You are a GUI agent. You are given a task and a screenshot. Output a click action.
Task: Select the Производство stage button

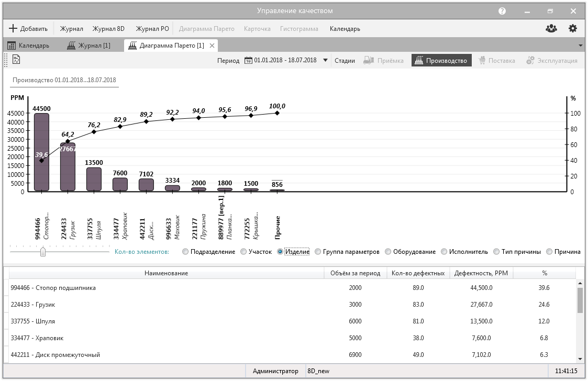click(x=441, y=61)
